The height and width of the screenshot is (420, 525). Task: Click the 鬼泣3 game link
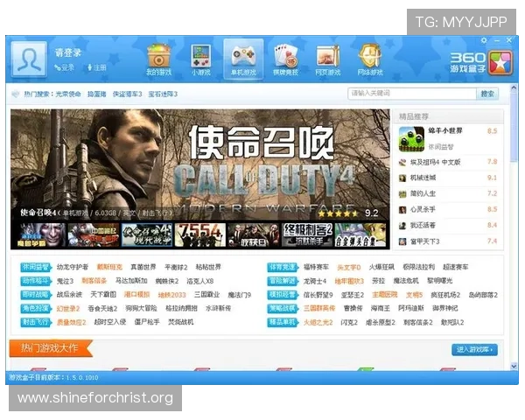[65, 281]
